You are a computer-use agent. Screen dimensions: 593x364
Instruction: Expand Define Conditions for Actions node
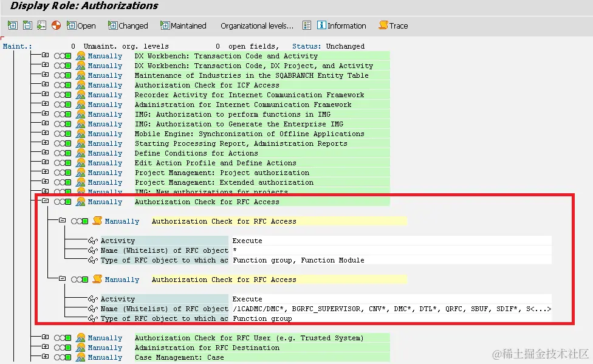click(46, 153)
